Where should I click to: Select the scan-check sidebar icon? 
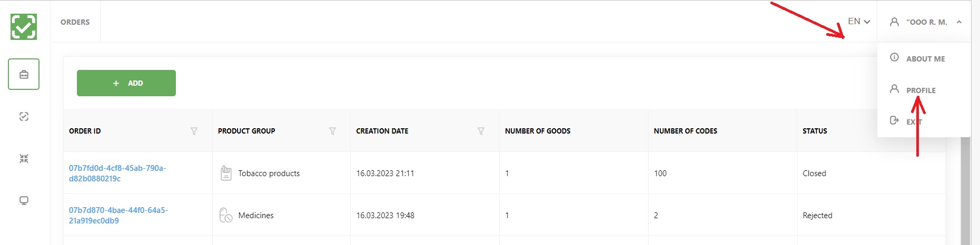[24, 117]
